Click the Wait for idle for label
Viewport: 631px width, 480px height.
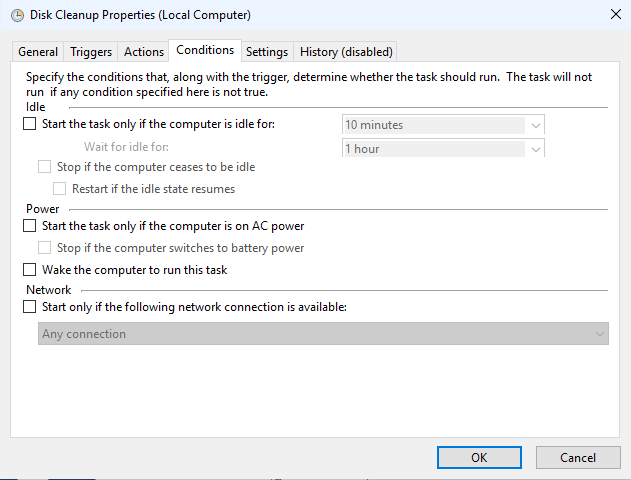(126, 147)
